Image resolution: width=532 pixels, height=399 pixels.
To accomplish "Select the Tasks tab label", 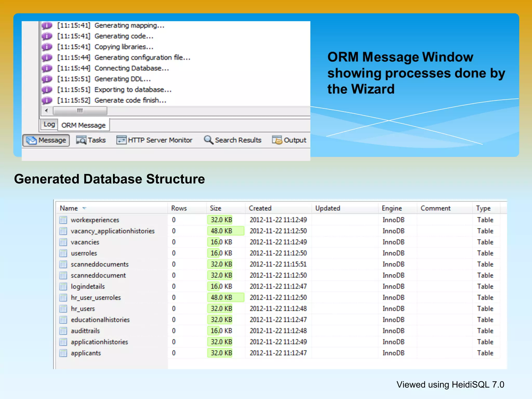I will [x=97, y=140].
